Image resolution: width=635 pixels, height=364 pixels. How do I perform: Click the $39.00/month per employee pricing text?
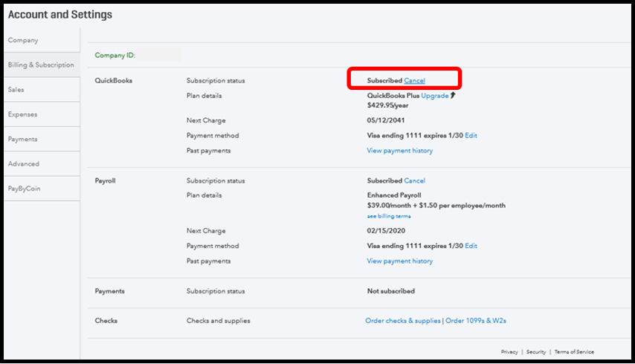click(x=436, y=206)
